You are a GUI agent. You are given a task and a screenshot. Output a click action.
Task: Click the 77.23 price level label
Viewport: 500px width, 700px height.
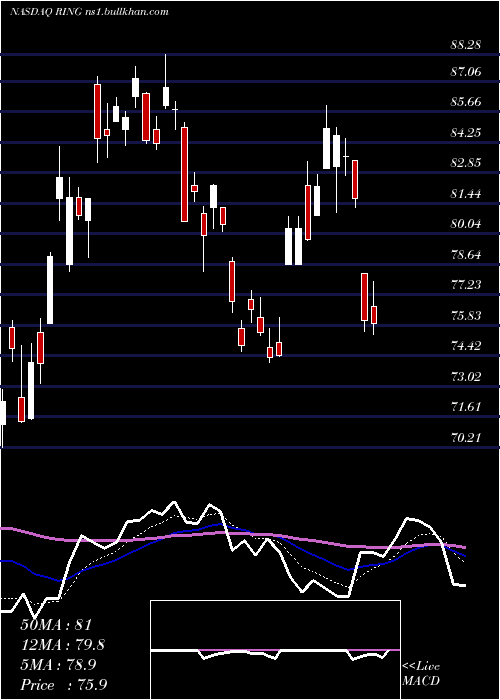point(467,285)
